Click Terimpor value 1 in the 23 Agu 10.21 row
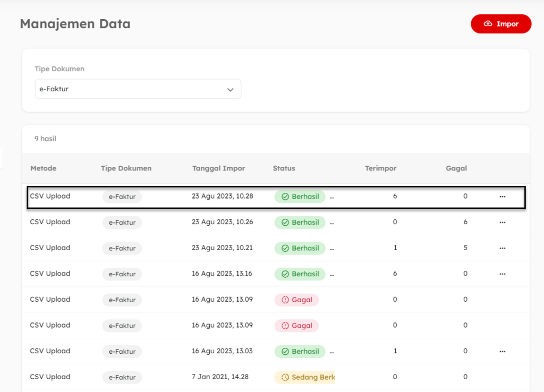 395,248
